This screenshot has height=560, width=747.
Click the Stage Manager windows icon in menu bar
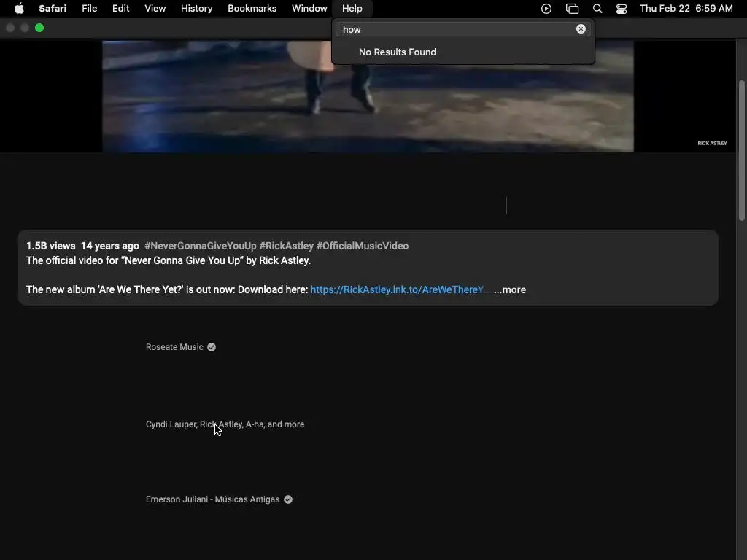[572, 9]
